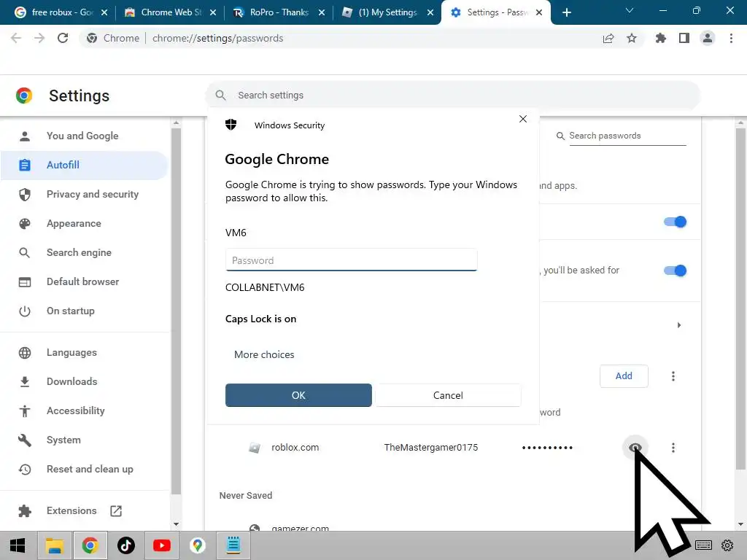This screenshot has height=560, width=747.
Task: Open the Extensions puzzle icon in toolbar
Action: pos(661,38)
